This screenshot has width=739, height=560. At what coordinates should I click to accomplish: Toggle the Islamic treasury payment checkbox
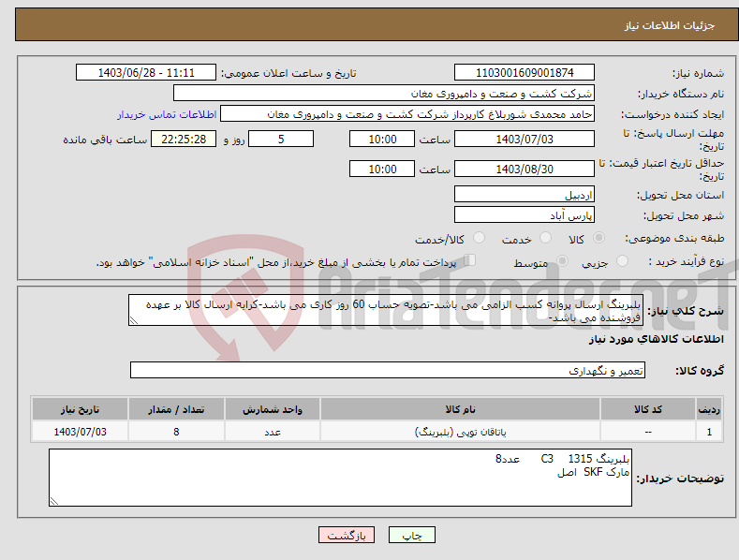click(x=470, y=259)
